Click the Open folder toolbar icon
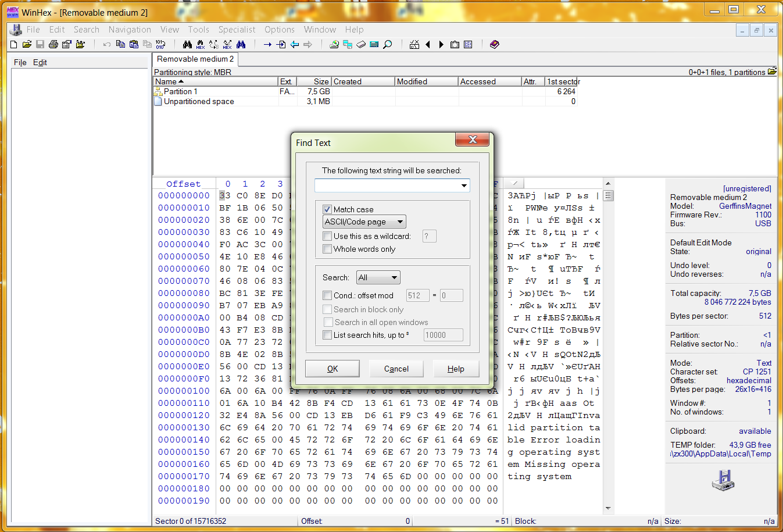Viewport: 783px width, 532px height. pyautogui.click(x=80, y=44)
